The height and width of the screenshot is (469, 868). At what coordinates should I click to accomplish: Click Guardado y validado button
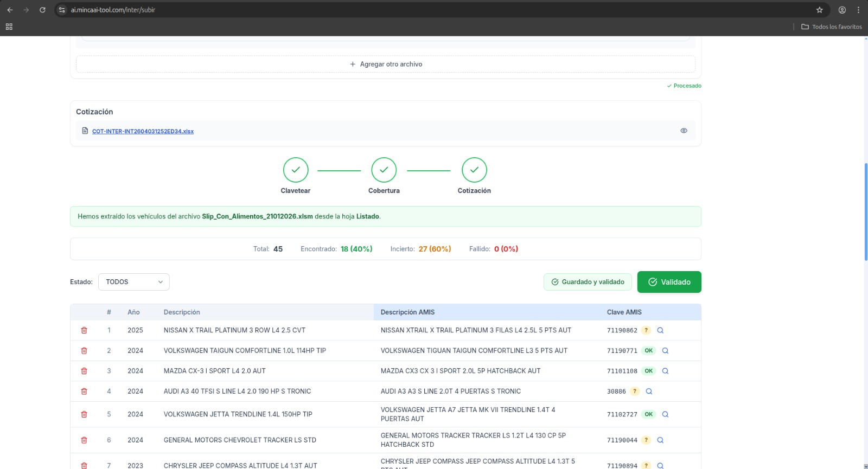tap(588, 282)
